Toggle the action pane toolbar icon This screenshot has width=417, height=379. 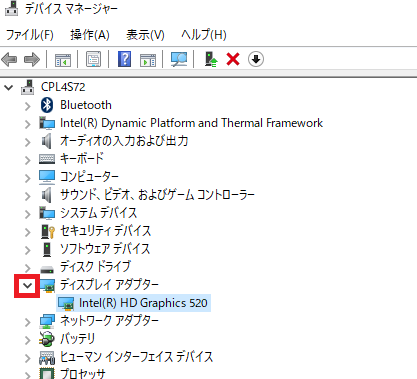pyautogui.click(x=148, y=60)
